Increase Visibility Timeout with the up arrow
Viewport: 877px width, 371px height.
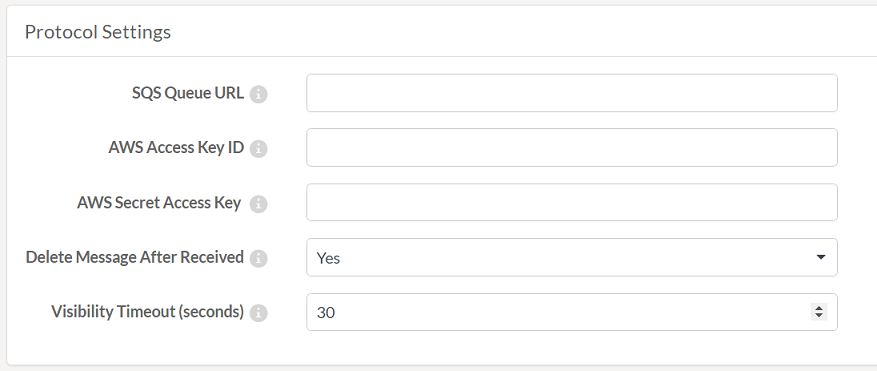pyautogui.click(x=819, y=308)
